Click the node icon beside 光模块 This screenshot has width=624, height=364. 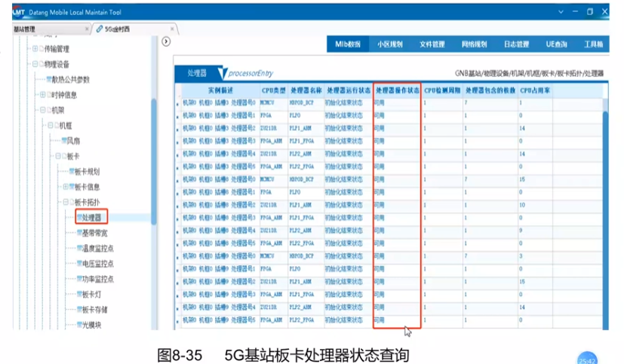79,325
